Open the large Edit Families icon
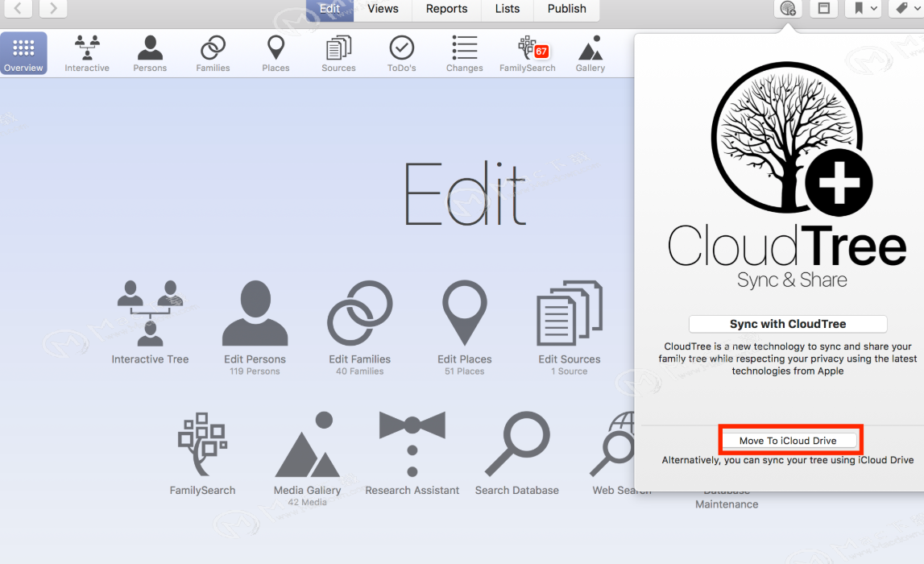The image size is (924, 564). click(x=359, y=313)
